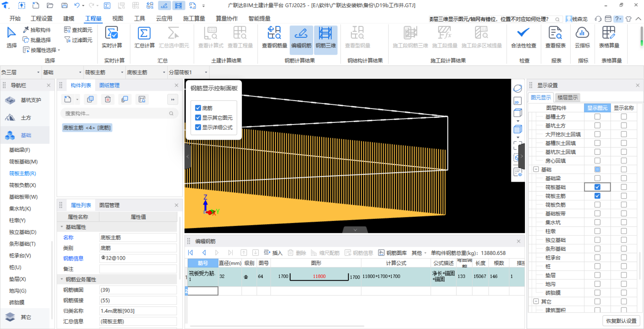Viewport: 644px width, 329px height.
Task: Uncheck 筏板基础 显示图元 checkbox
Action: (597, 187)
